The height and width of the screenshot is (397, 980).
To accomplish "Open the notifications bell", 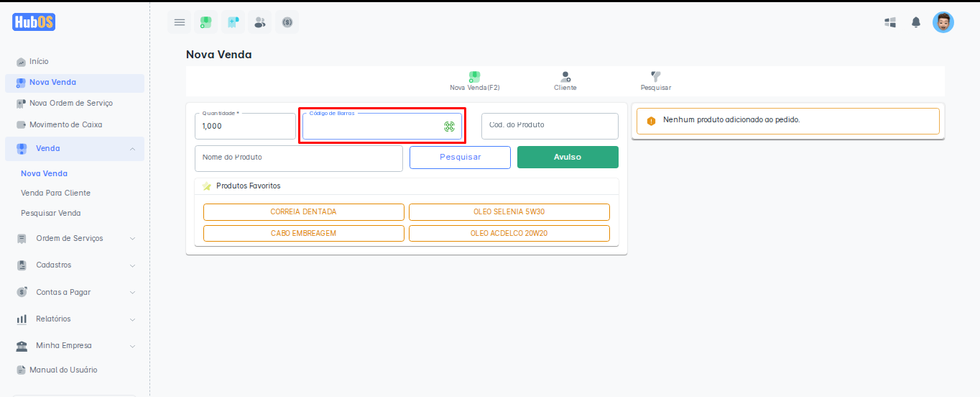I will pos(916,22).
